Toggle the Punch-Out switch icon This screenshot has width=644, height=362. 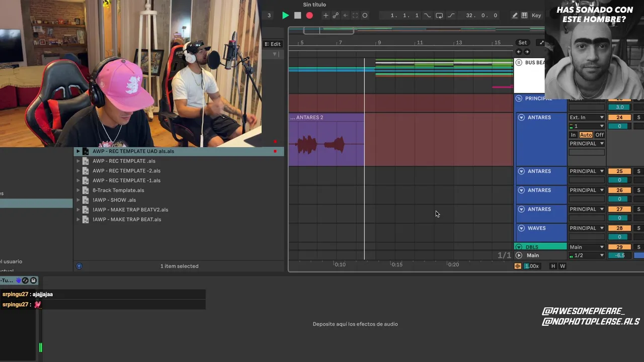(x=451, y=16)
